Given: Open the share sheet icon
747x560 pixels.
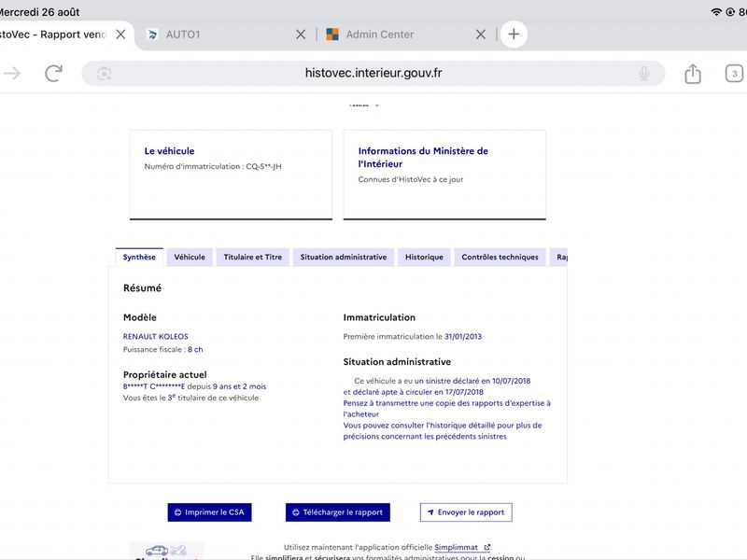Looking at the screenshot, I should pos(693,74).
